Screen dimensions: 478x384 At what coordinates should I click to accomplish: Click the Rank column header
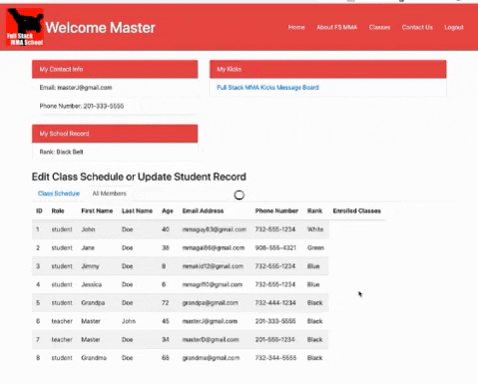[315, 211]
